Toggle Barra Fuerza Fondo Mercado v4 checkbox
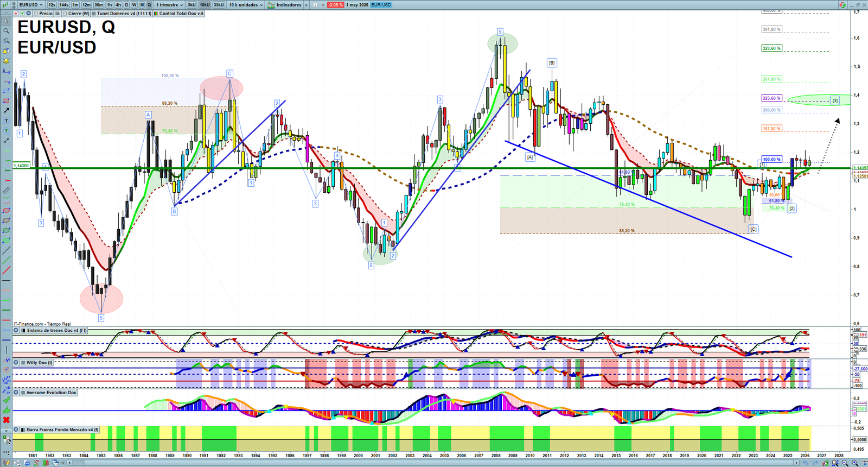 coord(23,430)
